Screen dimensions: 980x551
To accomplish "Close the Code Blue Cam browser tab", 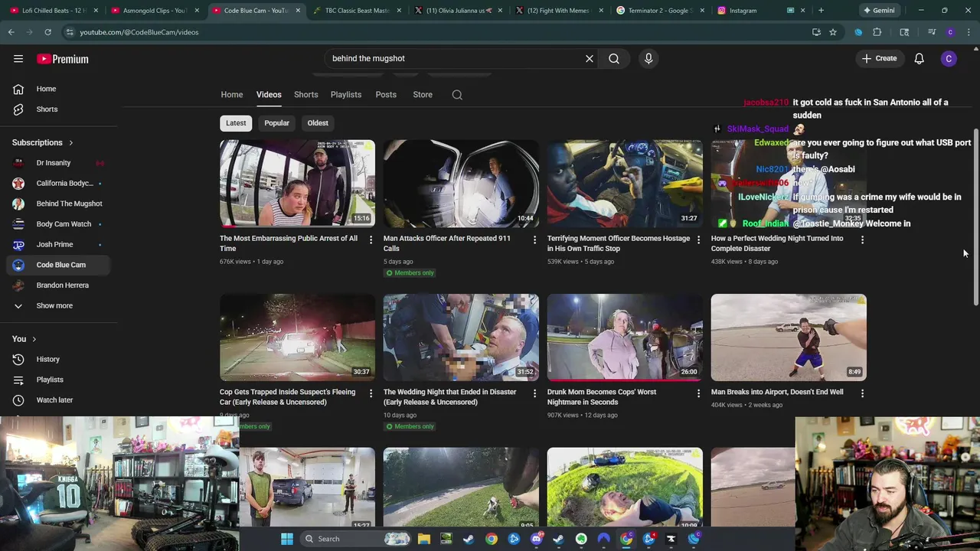I will tap(298, 11).
